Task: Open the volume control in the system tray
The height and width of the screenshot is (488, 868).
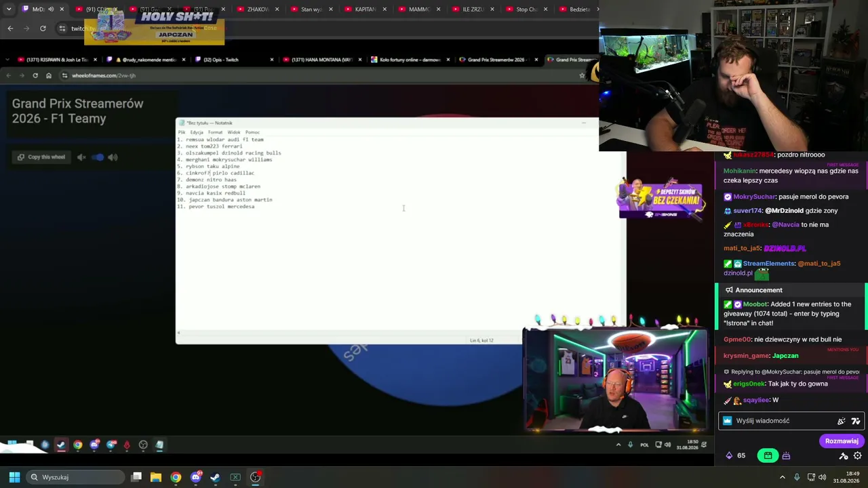Action: (823, 477)
